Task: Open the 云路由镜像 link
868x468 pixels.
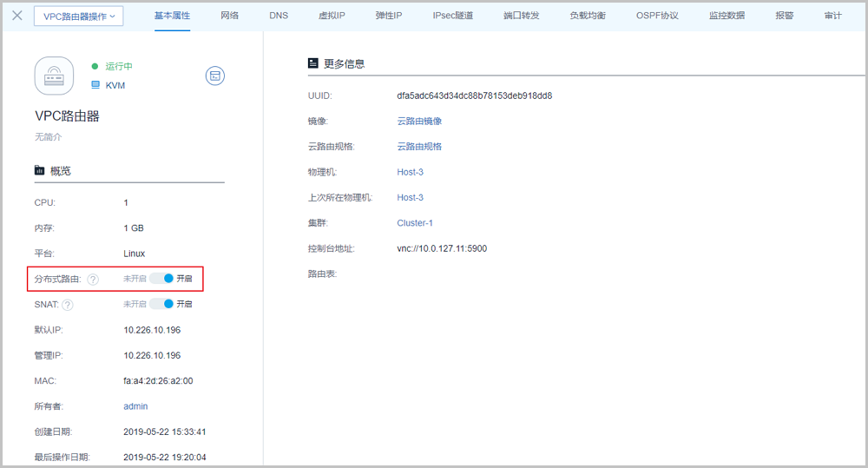Action: pos(419,122)
